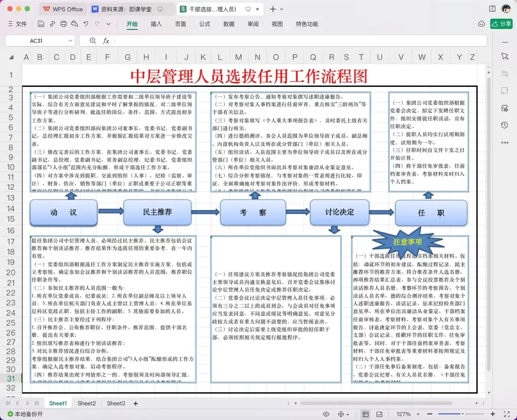Open the 数据 ribbon tab

pyautogui.click(x=229, y=24)
